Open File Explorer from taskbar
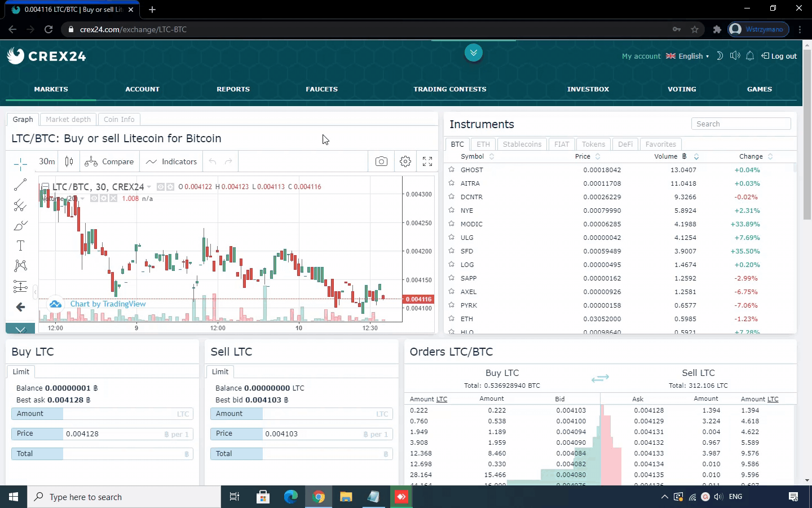812x508 pixels. [346, 497]
